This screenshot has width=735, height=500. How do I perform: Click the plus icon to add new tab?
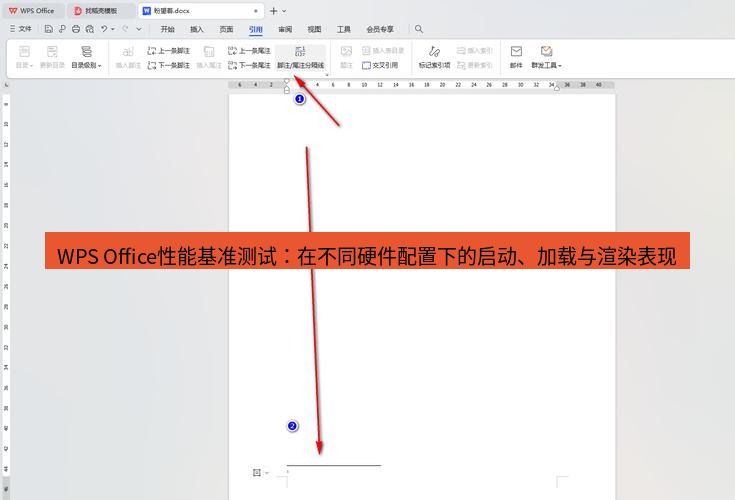[x=273, y=10]
